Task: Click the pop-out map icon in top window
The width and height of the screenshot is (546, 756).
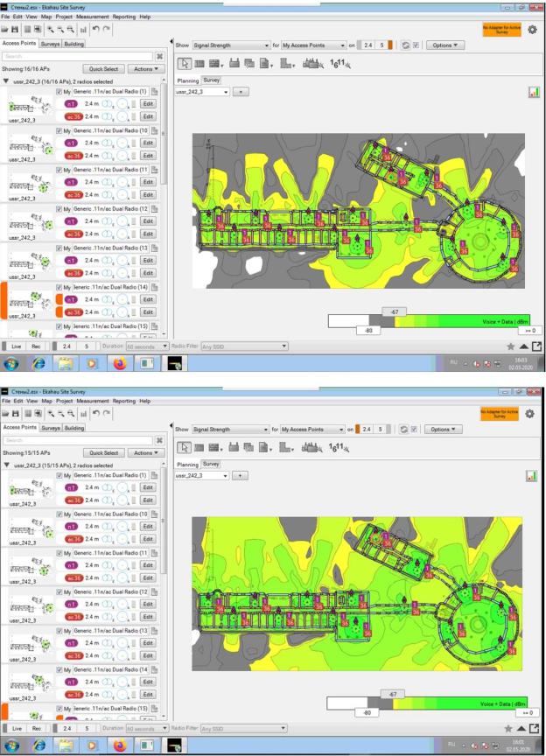Action: 537,346
